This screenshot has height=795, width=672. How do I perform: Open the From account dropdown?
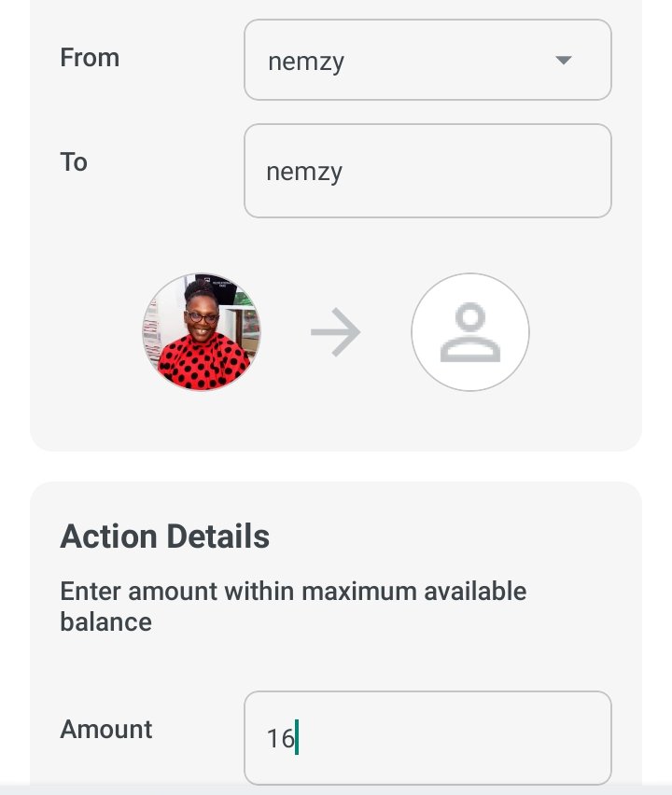pyautogui.click(x=427, y=60)
